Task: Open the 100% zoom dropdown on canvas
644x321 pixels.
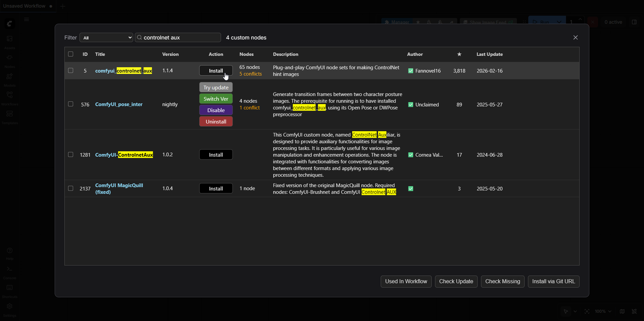Action: [x=603, y=311]
